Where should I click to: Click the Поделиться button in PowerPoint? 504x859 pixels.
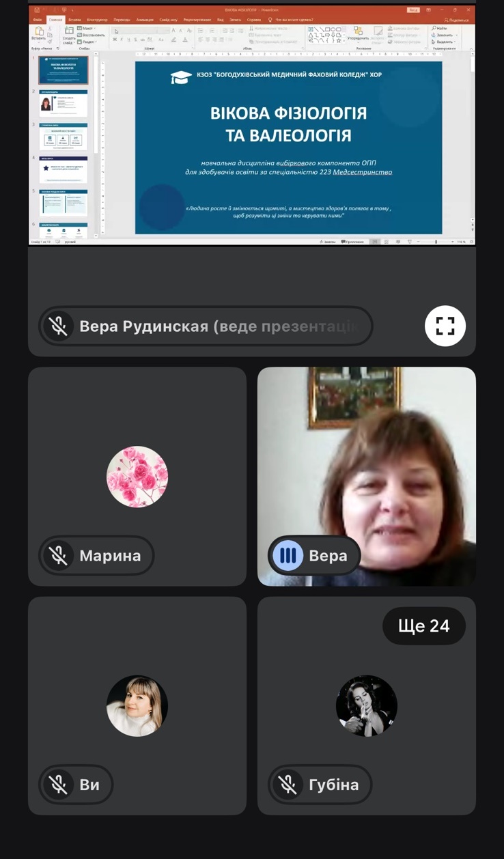[456, 20]
